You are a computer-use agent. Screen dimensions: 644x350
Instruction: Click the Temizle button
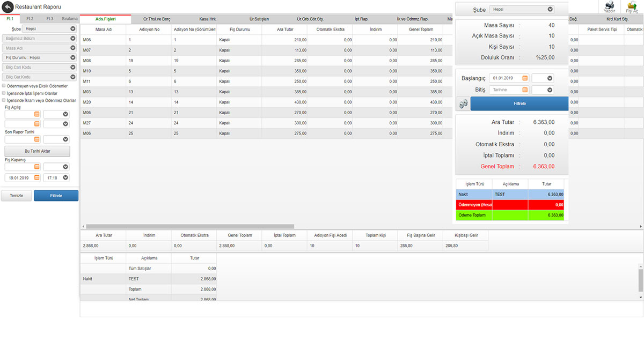(x=17, y=196)
